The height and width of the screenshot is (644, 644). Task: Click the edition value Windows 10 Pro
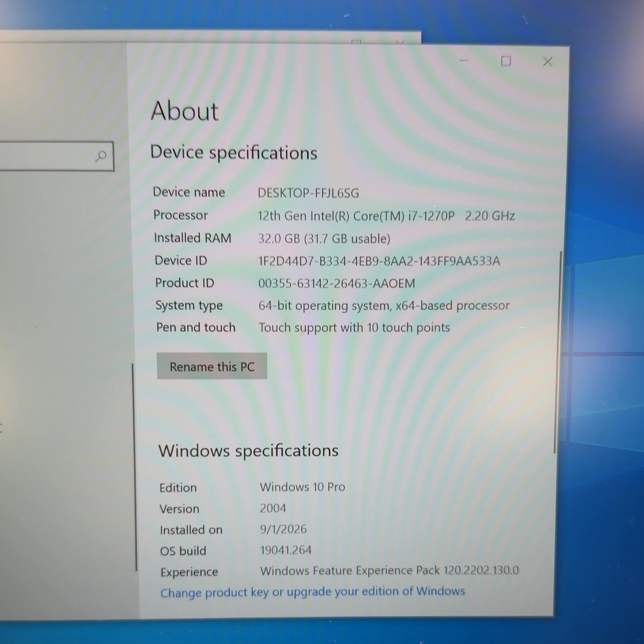[x=303, y=487]
